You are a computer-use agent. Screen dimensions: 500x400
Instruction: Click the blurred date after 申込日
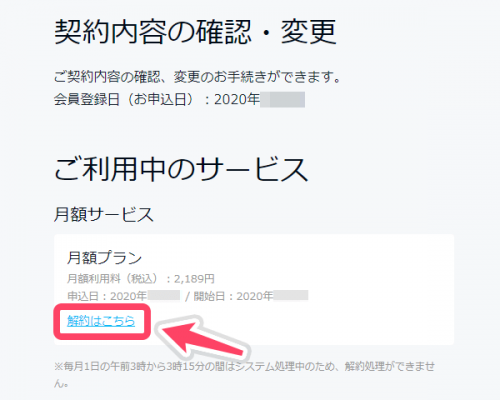[x=164, y=295]
